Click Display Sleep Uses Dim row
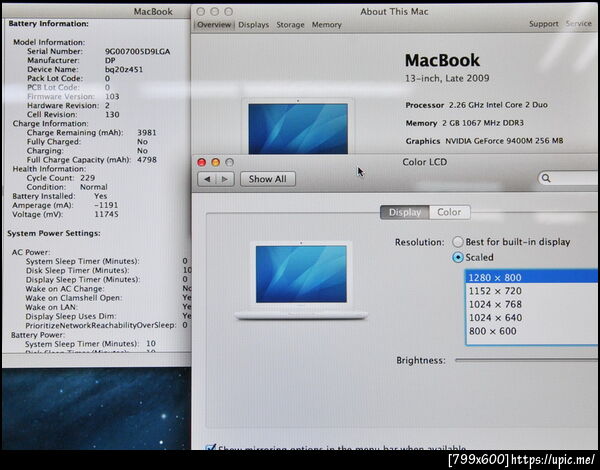 (x=108, y=316)
